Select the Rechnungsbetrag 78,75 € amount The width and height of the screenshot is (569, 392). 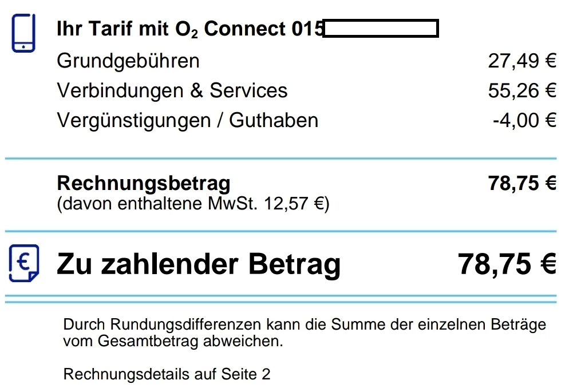pos(522,183)
